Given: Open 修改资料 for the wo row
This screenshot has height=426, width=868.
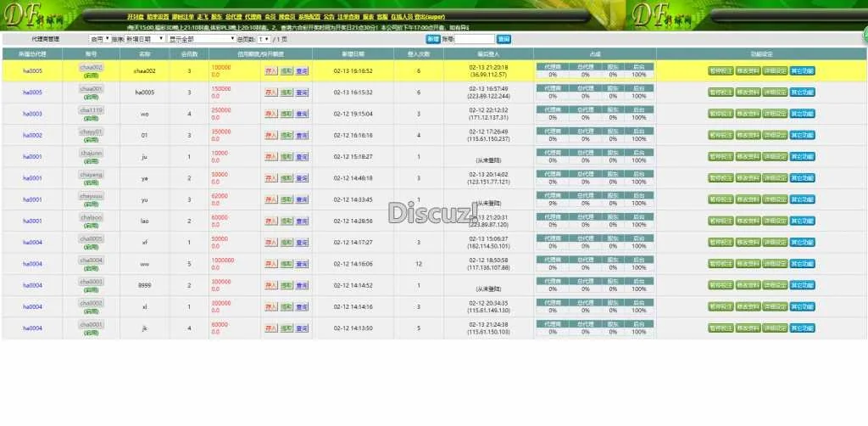Looking at the screenshot, I should pos(748,114).
